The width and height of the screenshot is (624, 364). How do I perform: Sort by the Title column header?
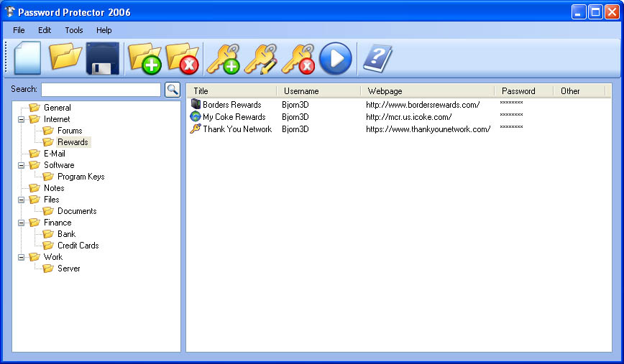click(x=231, y=91)
